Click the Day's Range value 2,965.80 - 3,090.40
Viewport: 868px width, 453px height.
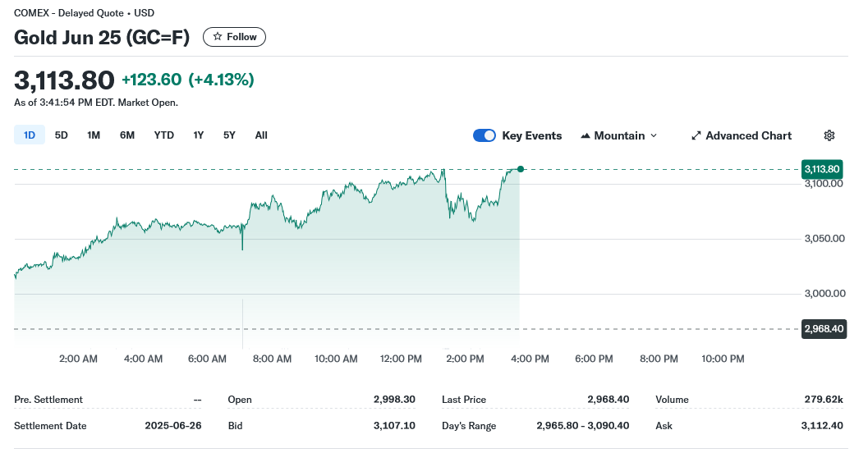click(x=583, y=425)
